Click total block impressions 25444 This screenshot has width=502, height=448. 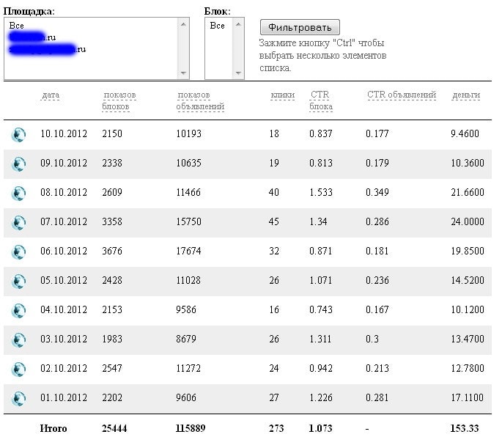click(x=114, y=429)
